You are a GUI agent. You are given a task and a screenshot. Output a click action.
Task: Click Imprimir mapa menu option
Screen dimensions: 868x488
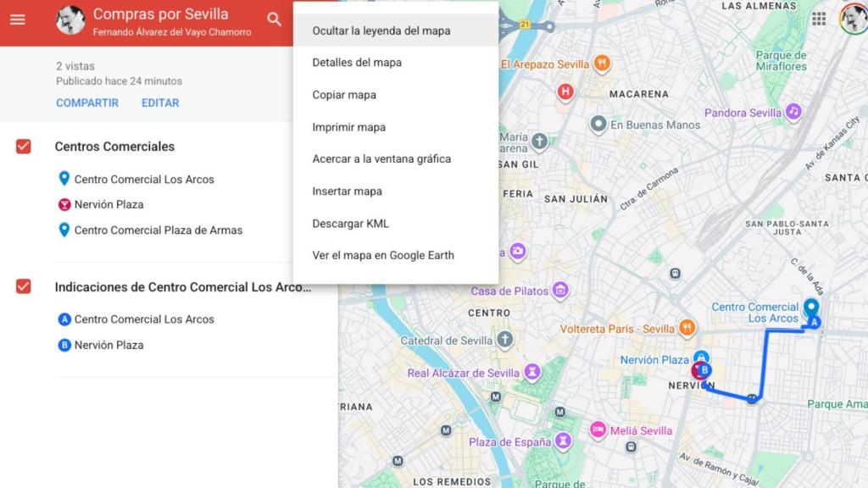348,127
